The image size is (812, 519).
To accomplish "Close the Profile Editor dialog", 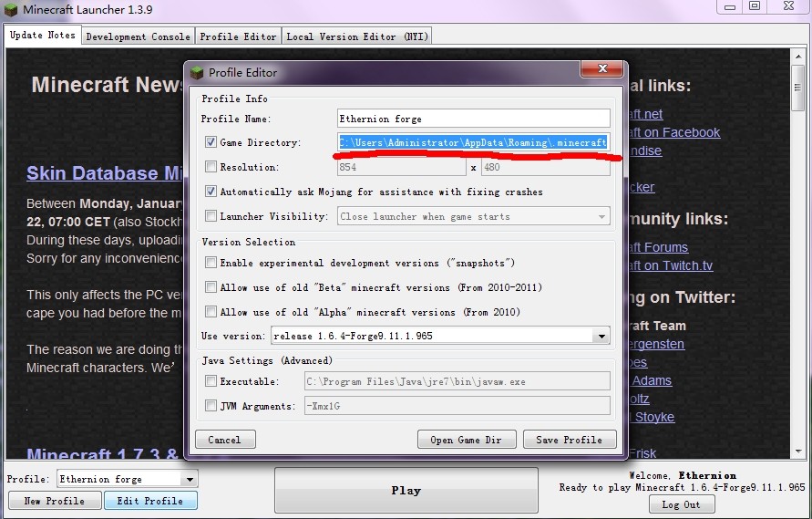I will click(601, 69).
